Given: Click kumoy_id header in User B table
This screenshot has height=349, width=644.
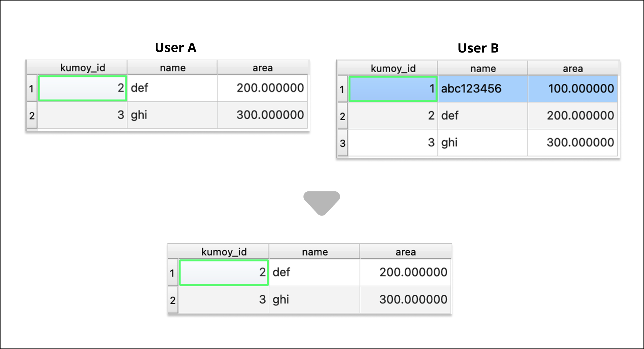Looking at the screenshot, I should pos(393,68).
